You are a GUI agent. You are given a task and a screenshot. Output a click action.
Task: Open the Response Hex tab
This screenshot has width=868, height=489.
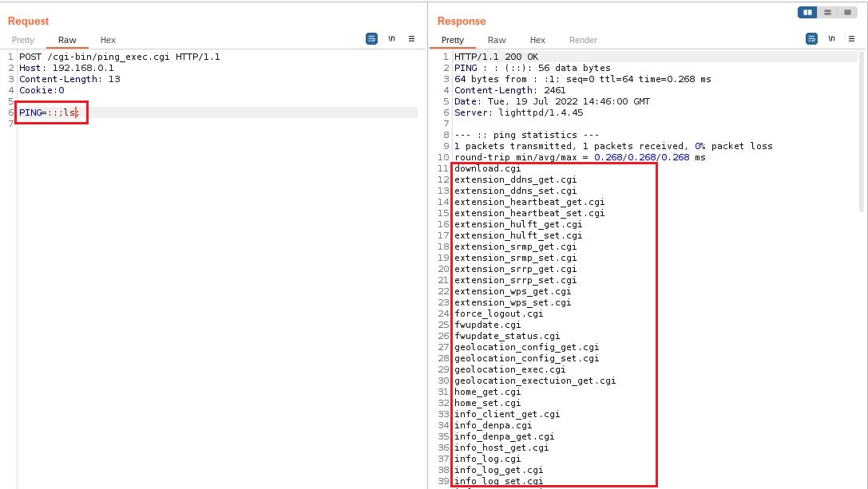point(537,40)
